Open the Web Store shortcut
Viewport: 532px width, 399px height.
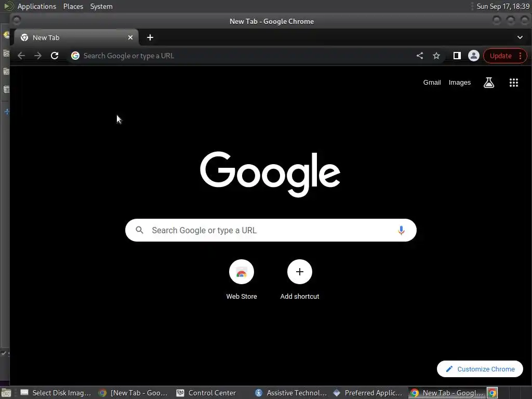coord(242,280)
